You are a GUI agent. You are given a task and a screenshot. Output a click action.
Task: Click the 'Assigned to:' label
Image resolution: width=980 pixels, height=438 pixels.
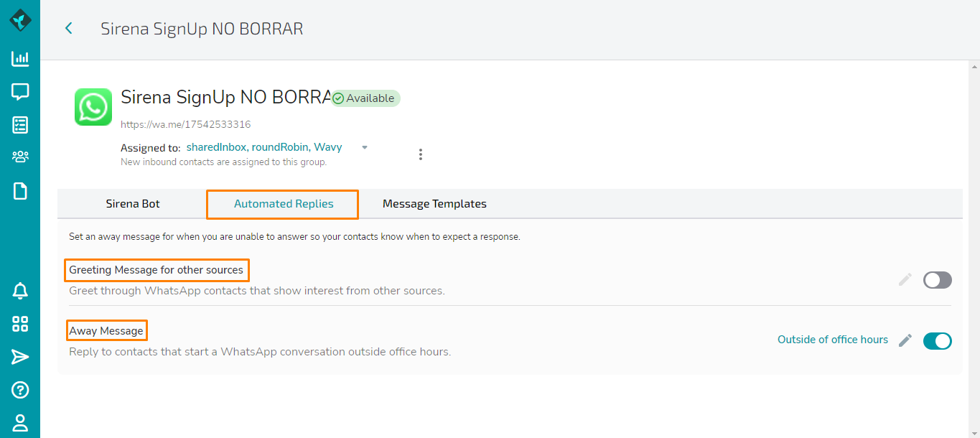click(150, 148)
